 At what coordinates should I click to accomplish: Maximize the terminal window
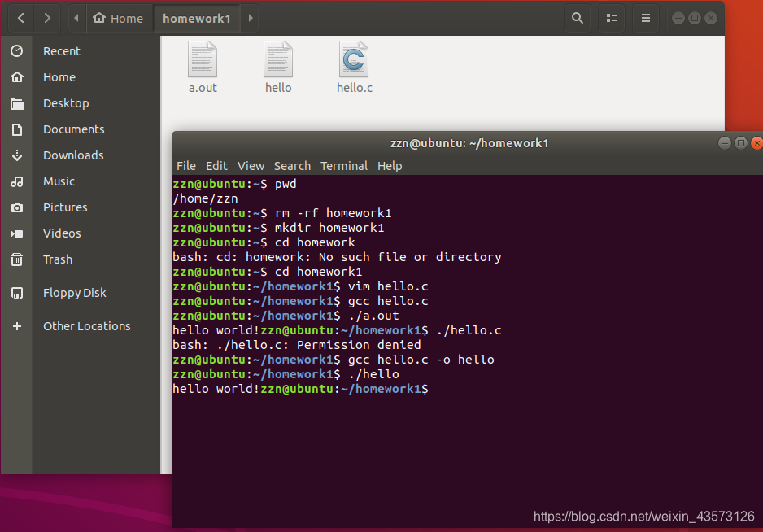[740, 143]
